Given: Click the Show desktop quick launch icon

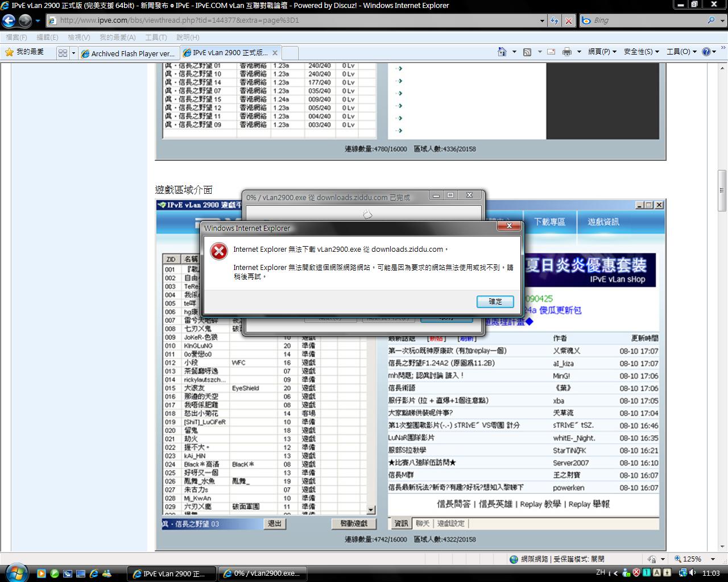Looking at the screenshot, I should tap(80, 573).
